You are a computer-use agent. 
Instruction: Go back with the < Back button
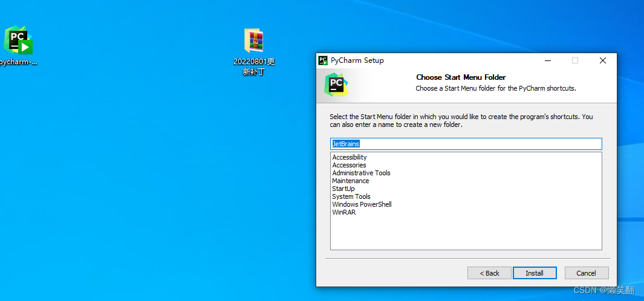click(489, 273)
